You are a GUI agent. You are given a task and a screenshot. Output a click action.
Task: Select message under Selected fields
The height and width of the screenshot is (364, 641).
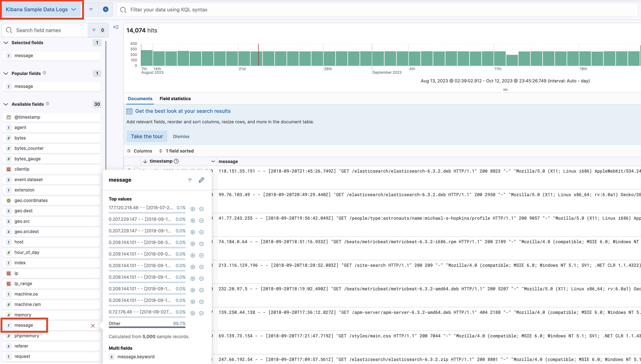coord(51,55)
